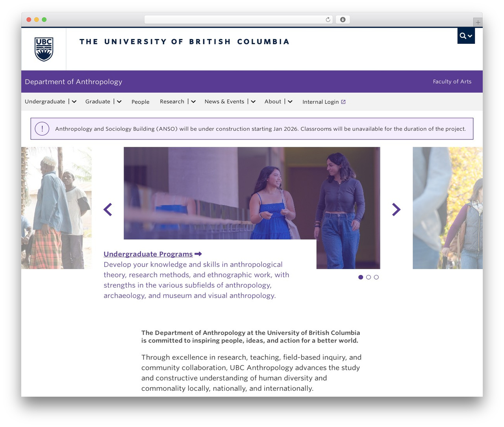The image size is (504, 427).
Task: Advance to next carousel slide arrow
Action: tap(396, 210)
